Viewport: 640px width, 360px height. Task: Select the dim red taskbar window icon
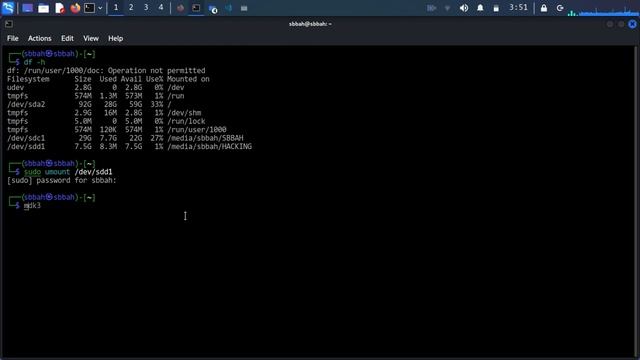[180, 8]
